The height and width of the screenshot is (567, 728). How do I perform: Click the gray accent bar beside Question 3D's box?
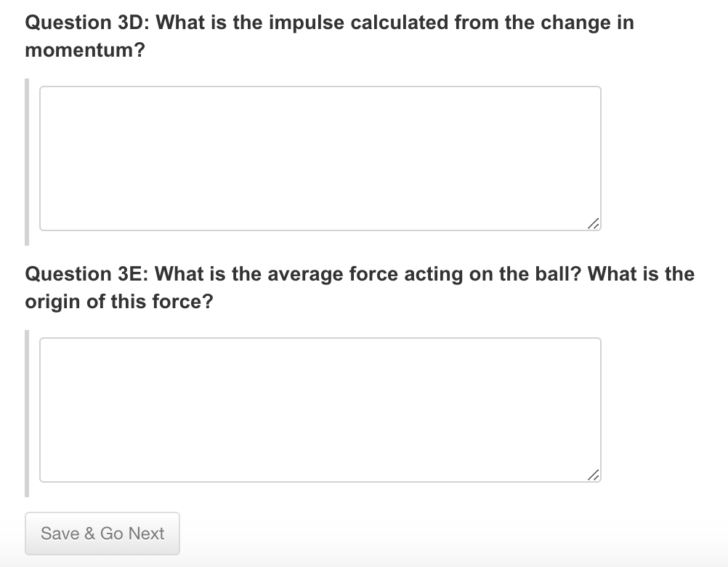click(x=28, y=158)
